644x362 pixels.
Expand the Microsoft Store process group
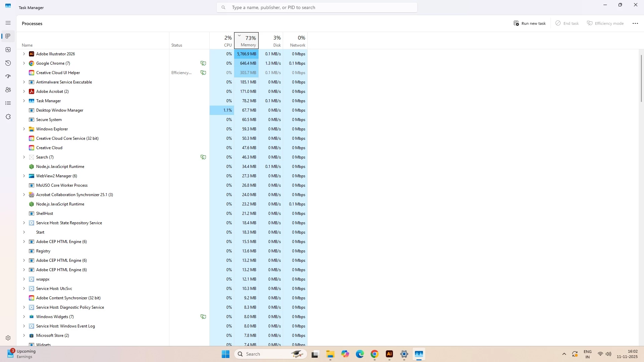tap(24, 336)
